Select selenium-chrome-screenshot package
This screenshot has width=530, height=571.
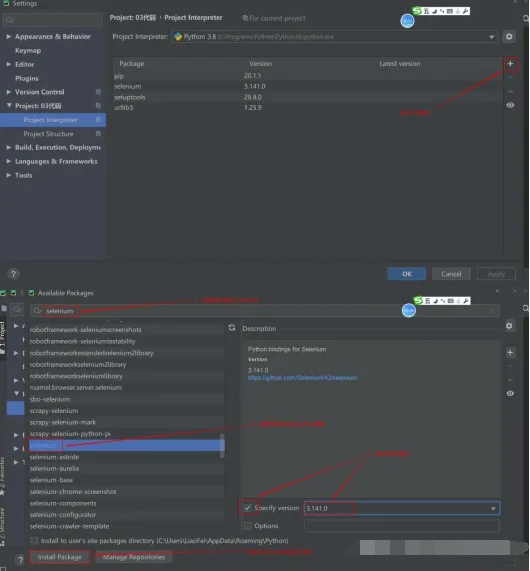pos(126,492)
